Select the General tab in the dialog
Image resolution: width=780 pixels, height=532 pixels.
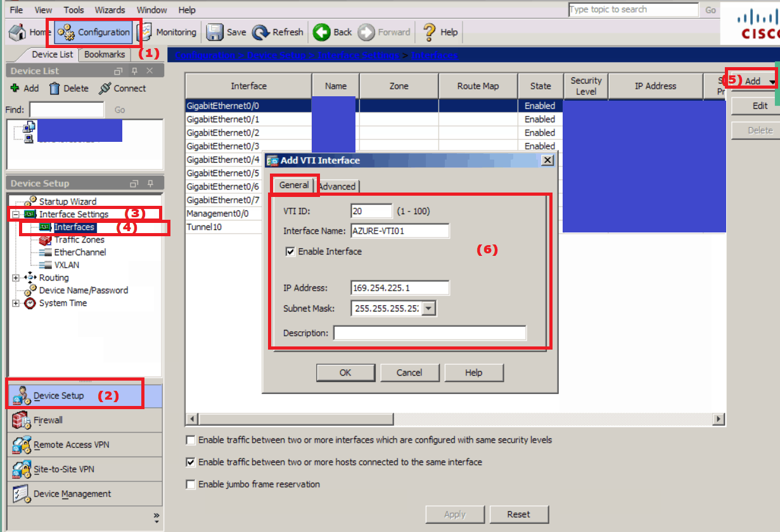coord(294,185)
